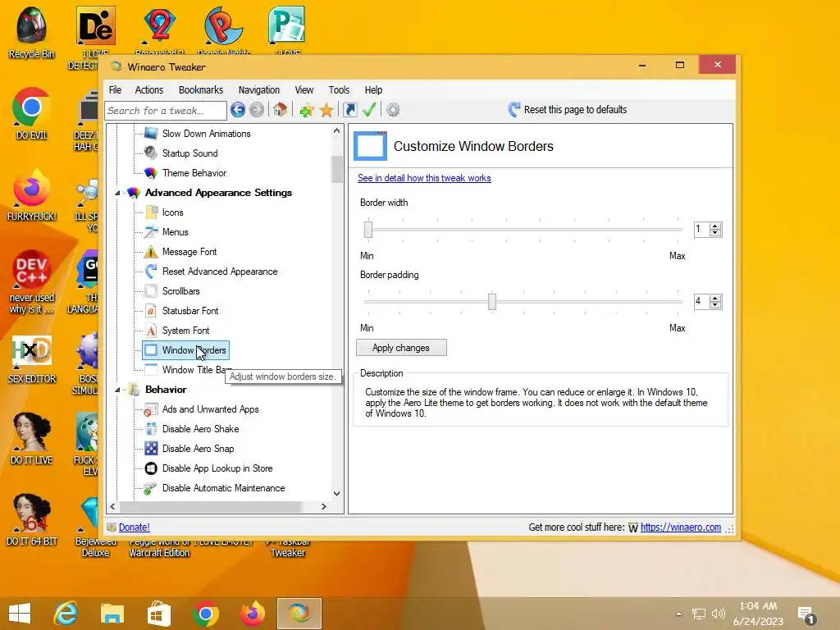Viewport: 840px width, 630px height.
Task: Open the Help menu
Action: click(x=373, y=90)
